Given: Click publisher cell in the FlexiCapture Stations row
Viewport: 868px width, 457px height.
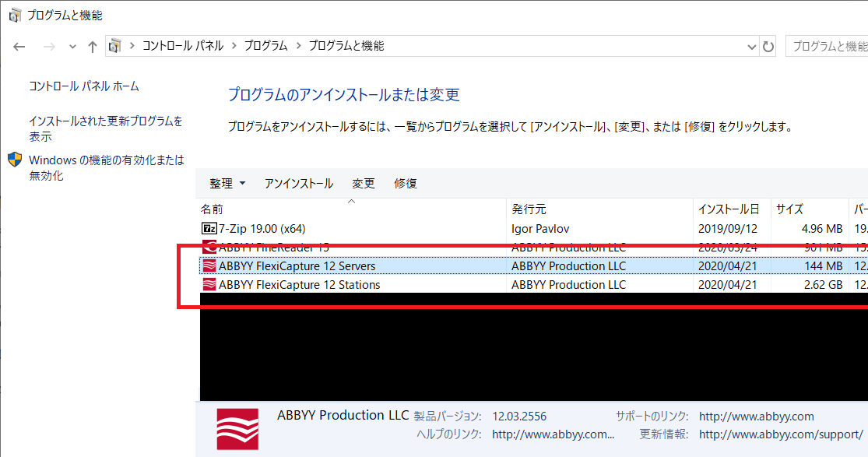Looking at the screenshot, I should [568, 285].
